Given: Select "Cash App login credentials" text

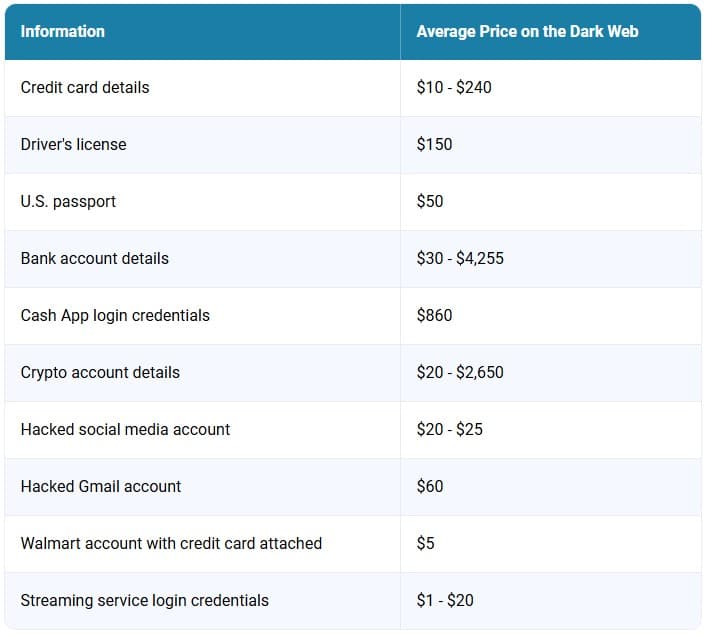Looking at the screenshot, I should coord(115,315).
